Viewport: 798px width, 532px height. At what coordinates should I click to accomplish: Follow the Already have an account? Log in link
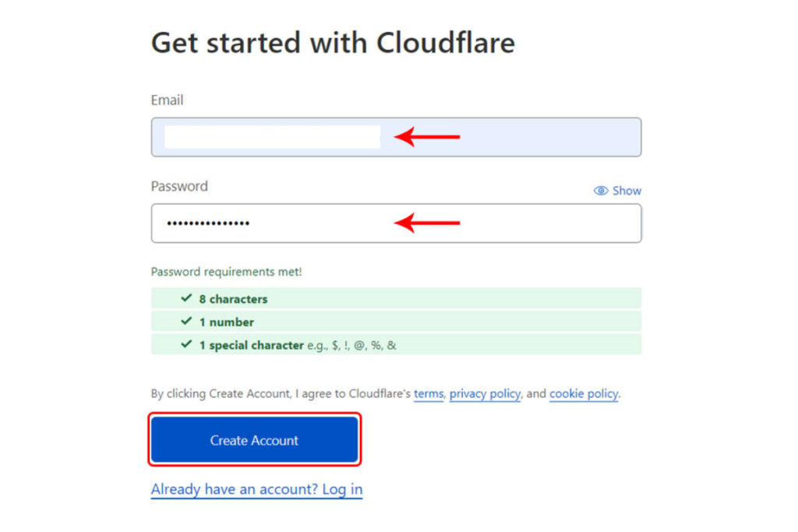point(256,489)
